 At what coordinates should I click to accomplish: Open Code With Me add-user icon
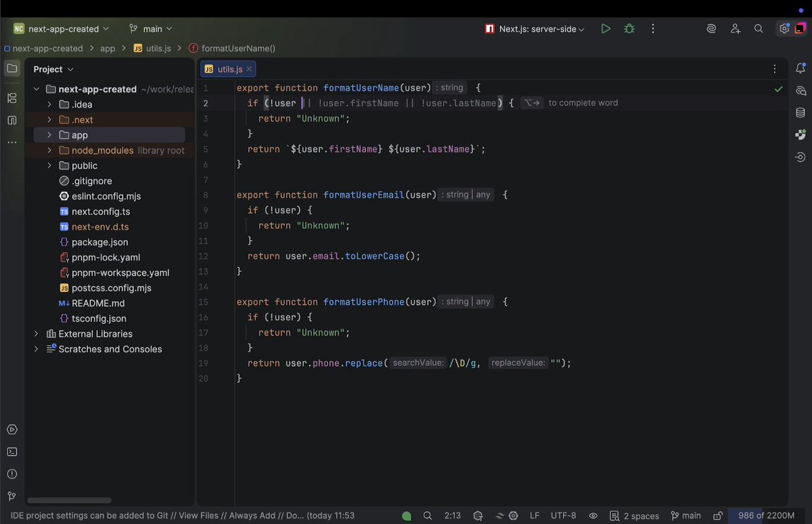(736, 29)
